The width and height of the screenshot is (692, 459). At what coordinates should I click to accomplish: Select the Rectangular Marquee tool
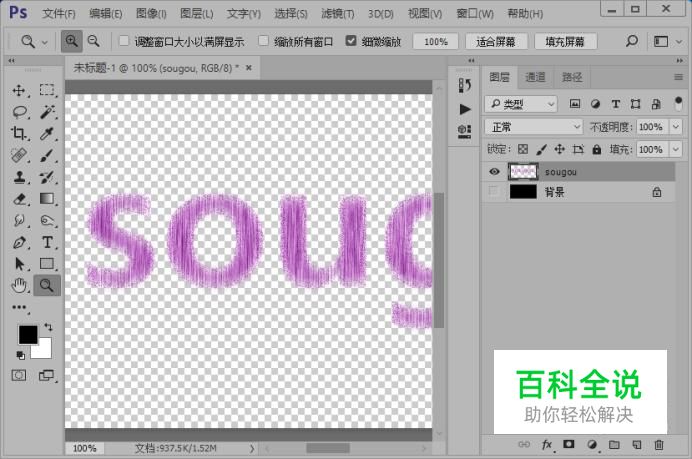[x=47, y=90]
